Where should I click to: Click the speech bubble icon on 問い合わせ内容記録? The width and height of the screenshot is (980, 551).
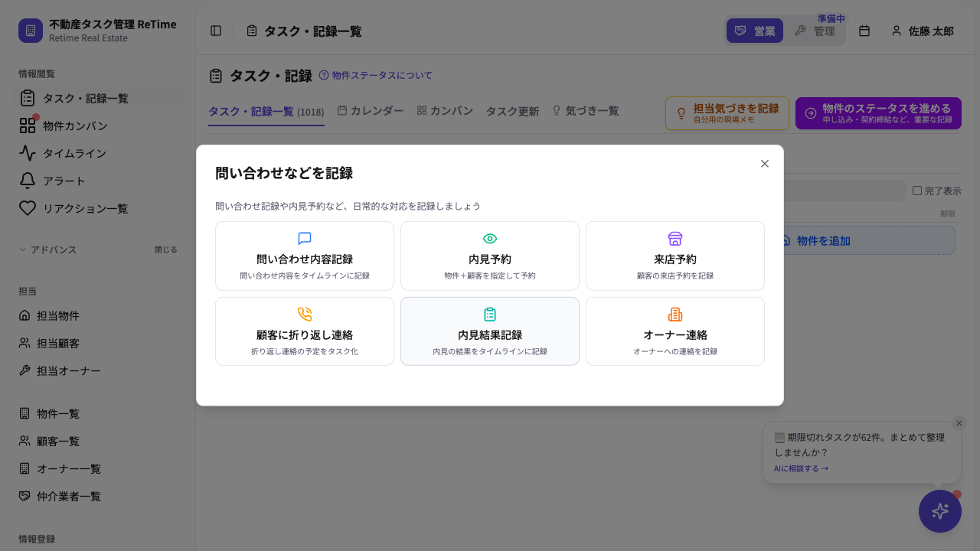click(x=305, y=239)
